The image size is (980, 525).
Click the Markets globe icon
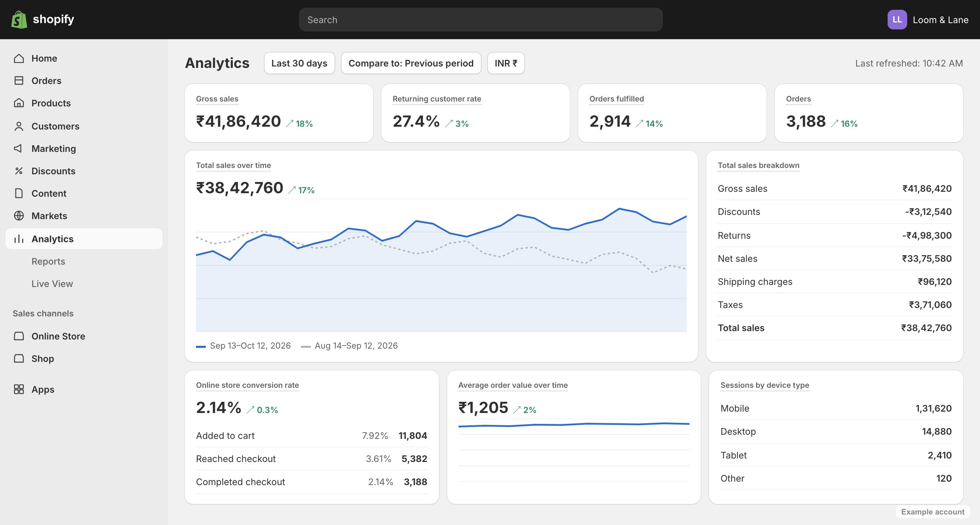coord(19,216)
